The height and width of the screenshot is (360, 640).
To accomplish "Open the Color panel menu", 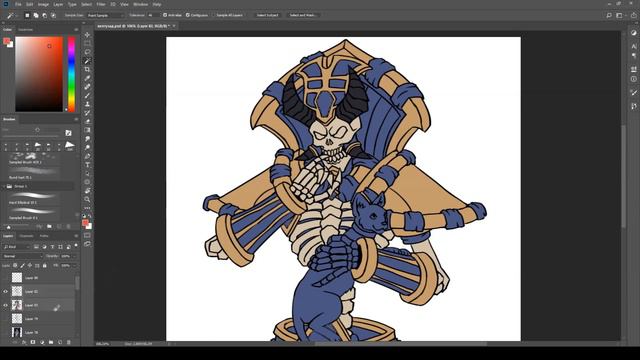I will tap(76, 30).
